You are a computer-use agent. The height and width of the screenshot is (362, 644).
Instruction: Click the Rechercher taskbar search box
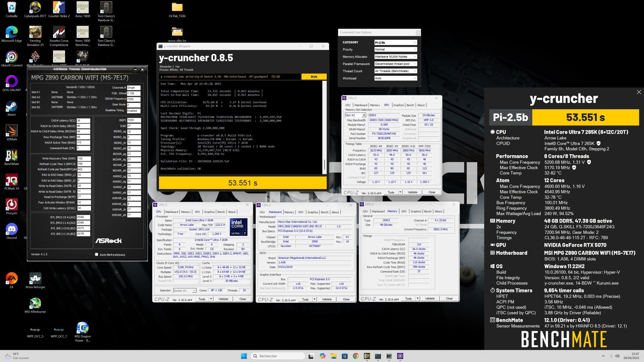point(278,356)
